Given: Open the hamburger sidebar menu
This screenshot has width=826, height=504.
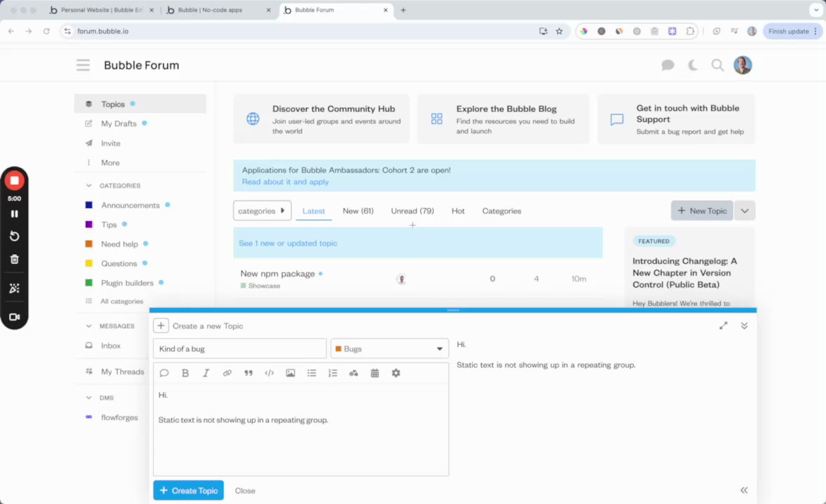Looking at the screenshot, I should point(83,65).
